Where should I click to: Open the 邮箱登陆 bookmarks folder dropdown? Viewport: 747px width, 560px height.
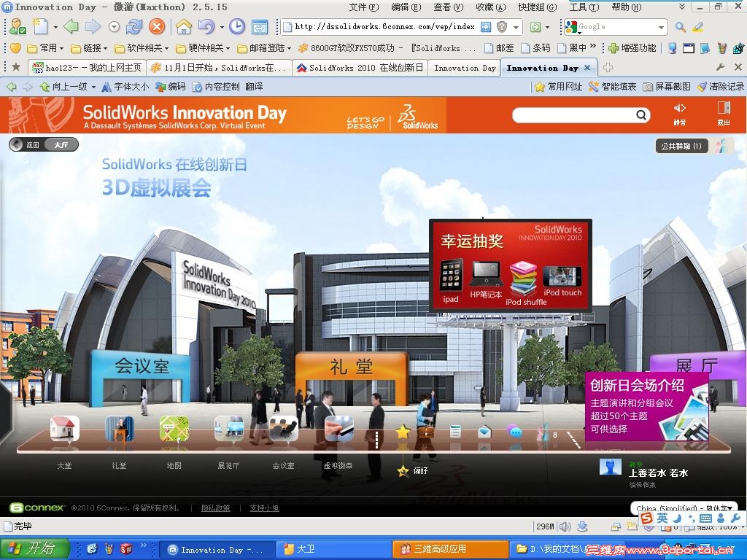264,48
